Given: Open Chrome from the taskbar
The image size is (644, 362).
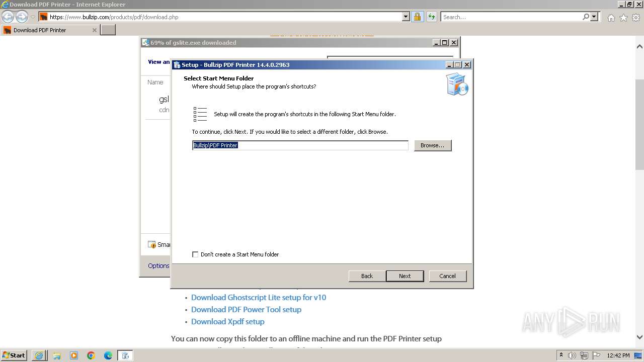Looking at the screenshot, I should pos(91,355).
